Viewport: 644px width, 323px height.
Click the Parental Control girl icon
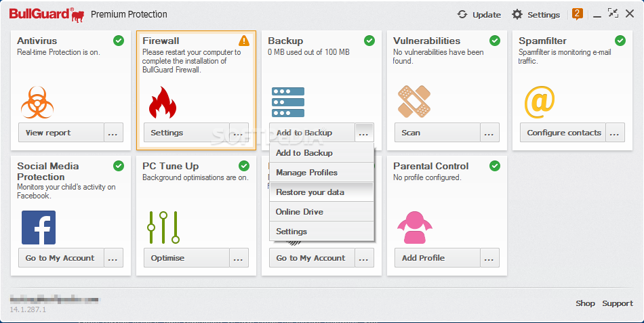415,228
